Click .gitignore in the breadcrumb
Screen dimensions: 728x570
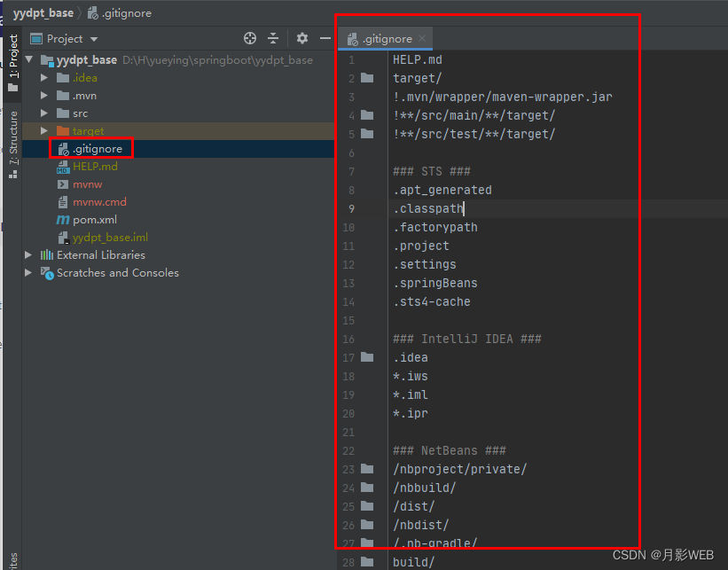coord(126,13)
